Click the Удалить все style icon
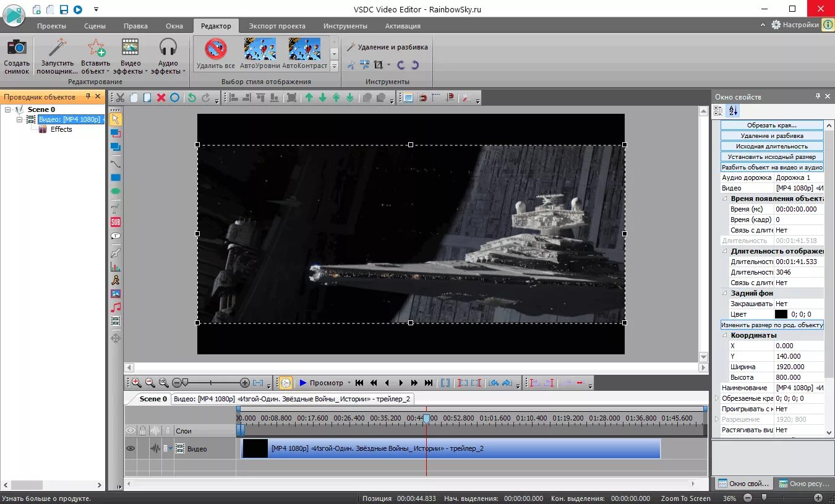 tap(216, 48)
